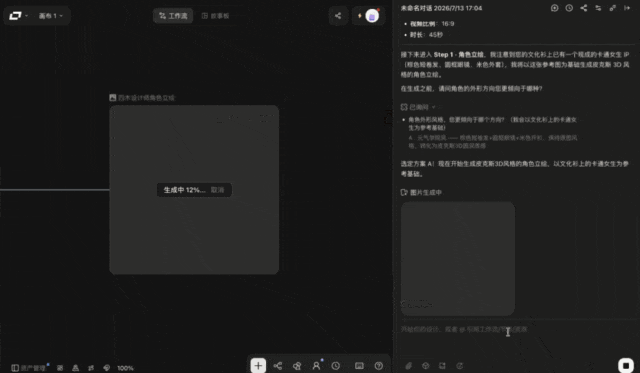
Task: Open the user avatar menu
Action: (x=372, y=16)
